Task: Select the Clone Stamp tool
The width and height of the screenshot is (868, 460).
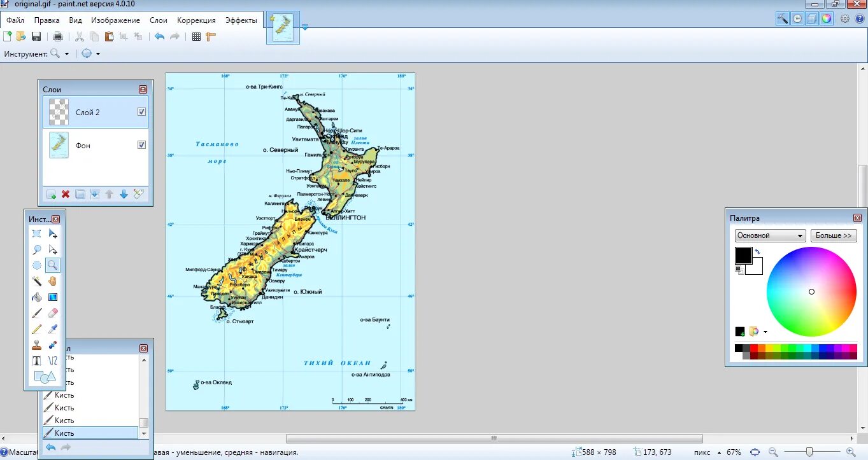Action: 37,345
